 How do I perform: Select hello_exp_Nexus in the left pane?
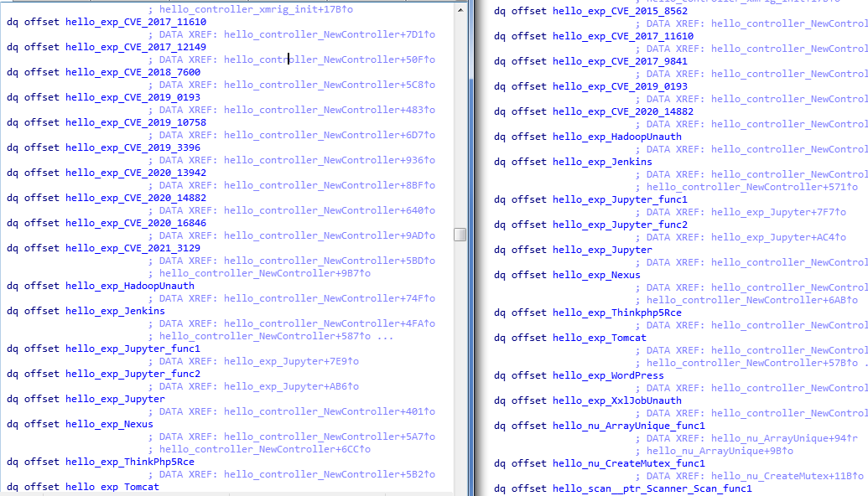pyautogui.click(x=109, y=424)
